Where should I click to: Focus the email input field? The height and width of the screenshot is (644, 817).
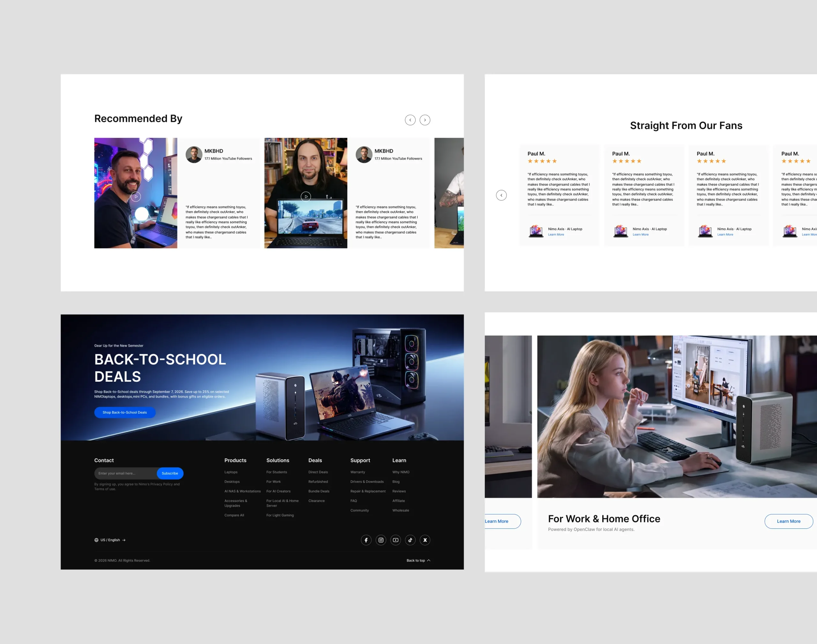pos(125,473)
